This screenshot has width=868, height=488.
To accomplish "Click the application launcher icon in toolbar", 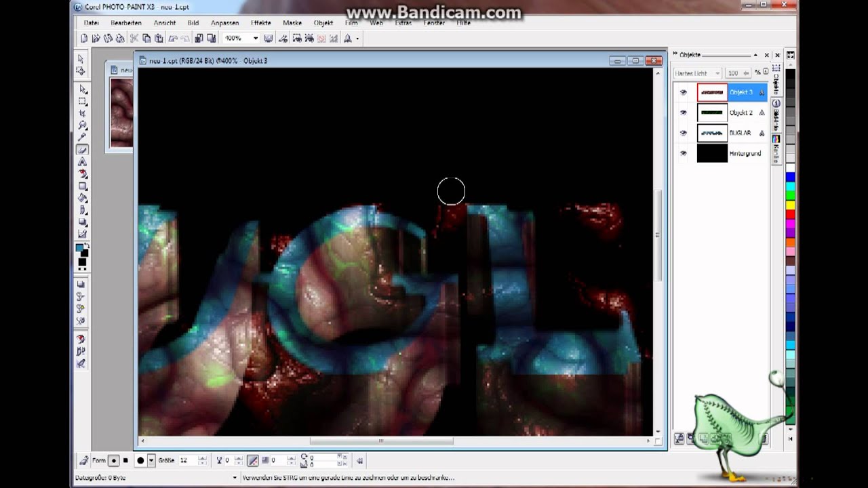I will [348, 39].
